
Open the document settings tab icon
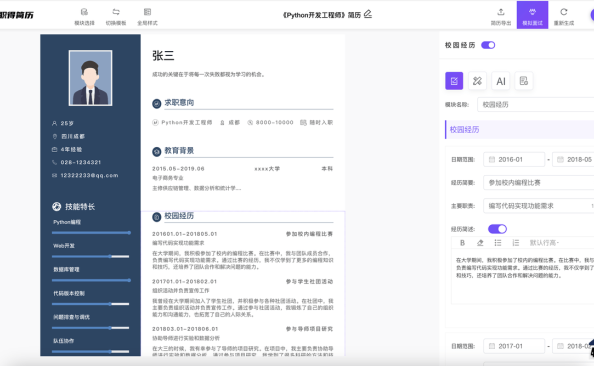click(x=524, y=81)
